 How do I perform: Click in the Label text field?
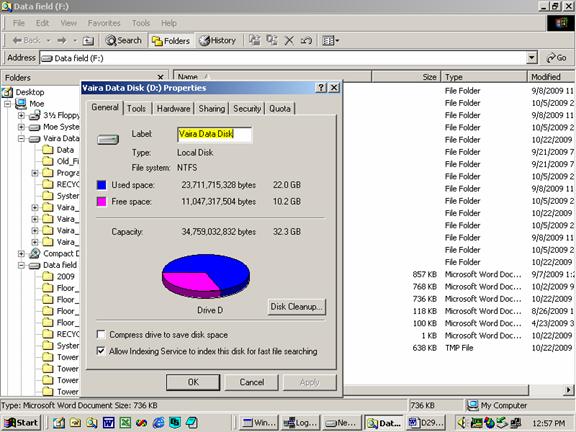(215, 134)
